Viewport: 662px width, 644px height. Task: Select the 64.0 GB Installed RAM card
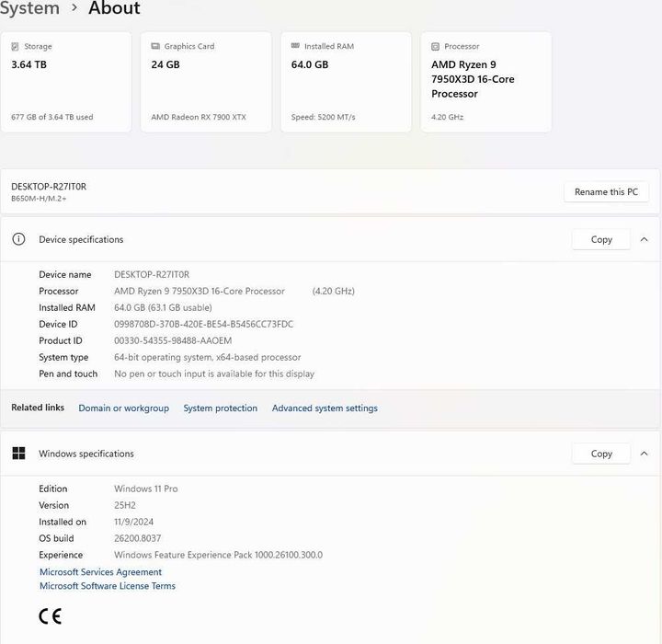tap(346, 83)
